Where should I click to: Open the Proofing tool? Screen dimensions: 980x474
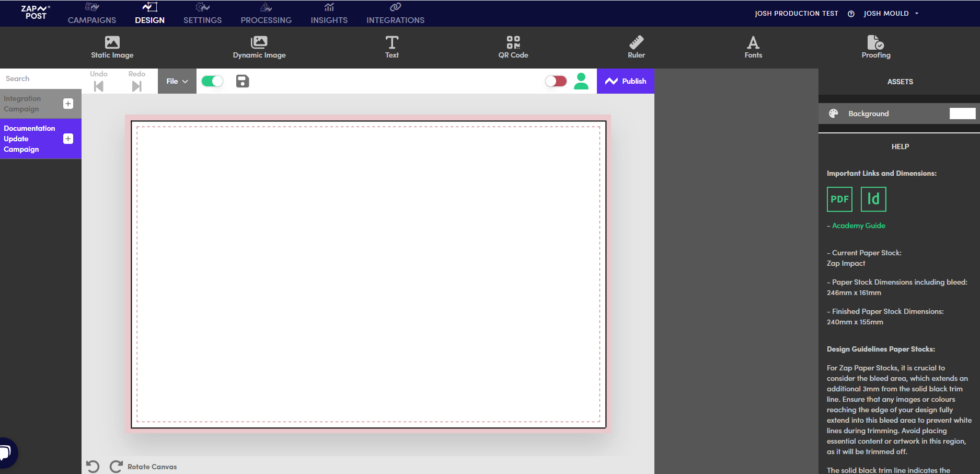pyautogui.click(x=876, y=47)
